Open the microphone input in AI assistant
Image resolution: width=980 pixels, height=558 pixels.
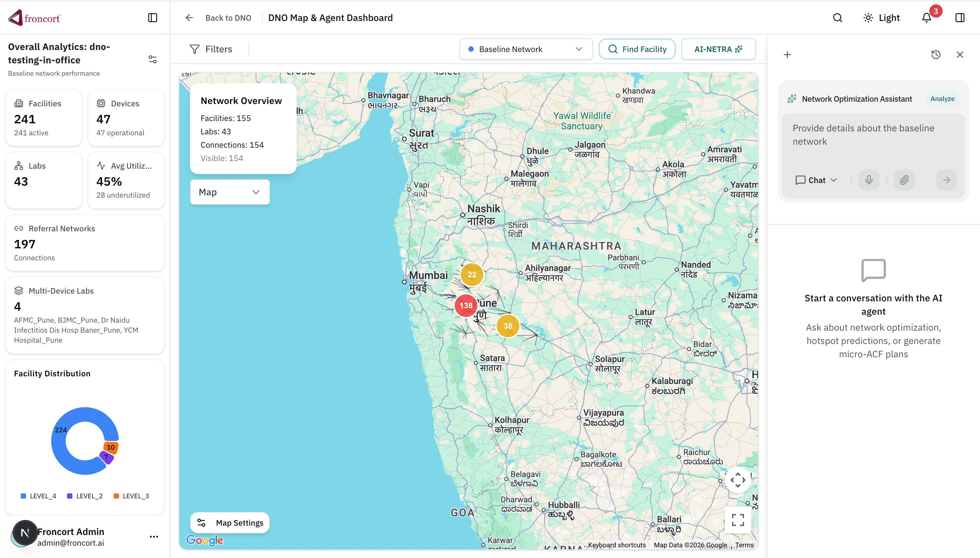(869, 180)
